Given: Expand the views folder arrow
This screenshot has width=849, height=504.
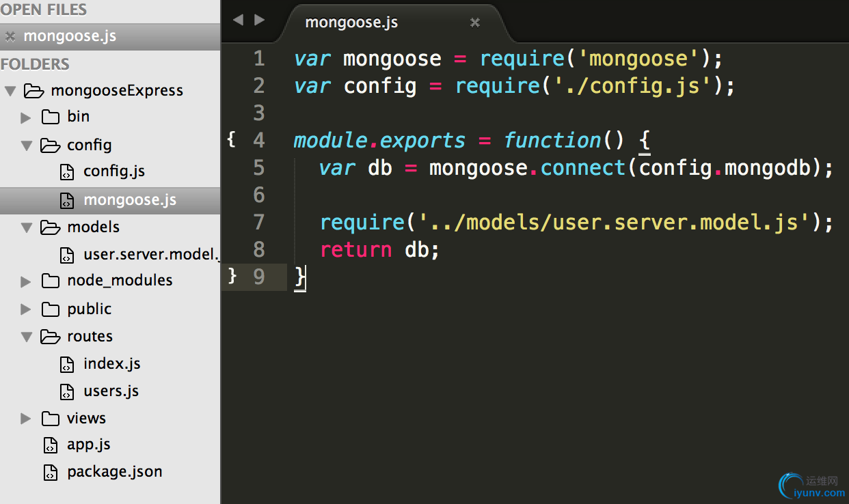Looking at the screenshot, I should (x=26, y=419).
